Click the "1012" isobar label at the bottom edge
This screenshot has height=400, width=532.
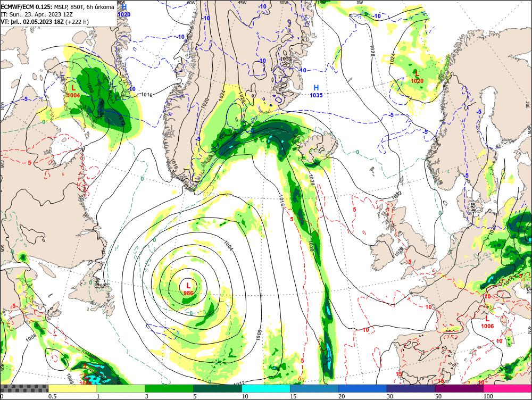coord(239,382)
